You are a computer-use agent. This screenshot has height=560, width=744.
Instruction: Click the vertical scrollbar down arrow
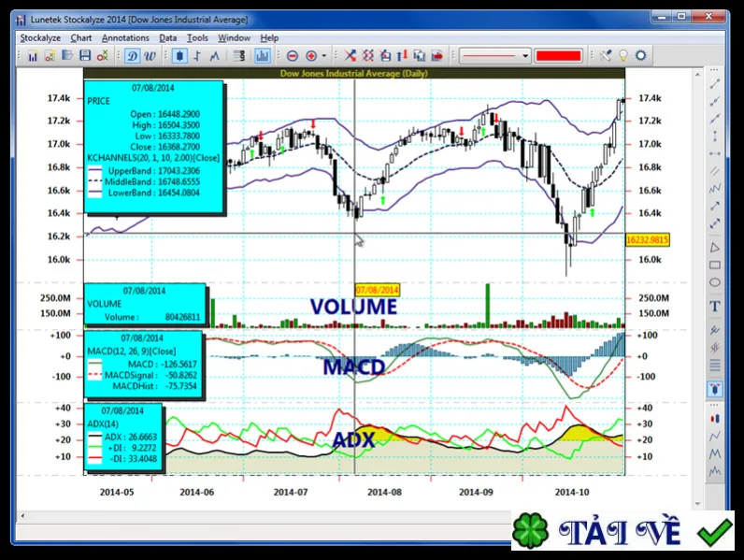pos(697,504)
